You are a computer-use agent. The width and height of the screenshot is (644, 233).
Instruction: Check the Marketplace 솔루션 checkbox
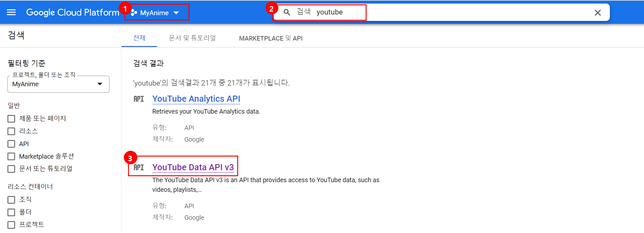click(x=11, y=156)
